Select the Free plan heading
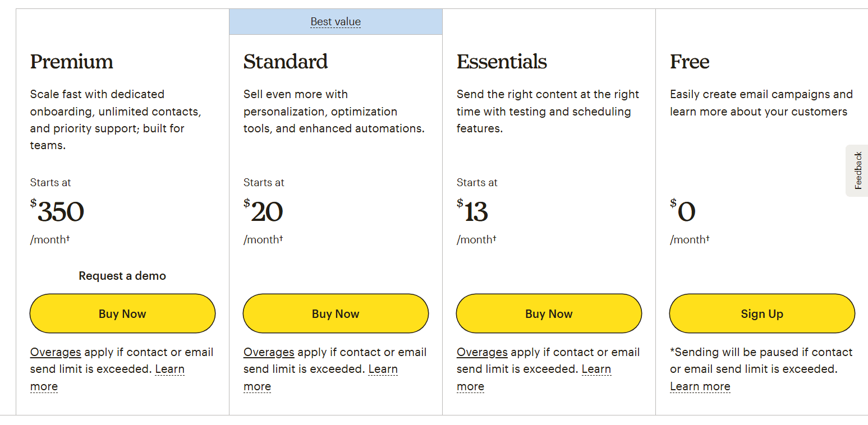Screen dimensions: 868x425 click(x=690, y=62)
